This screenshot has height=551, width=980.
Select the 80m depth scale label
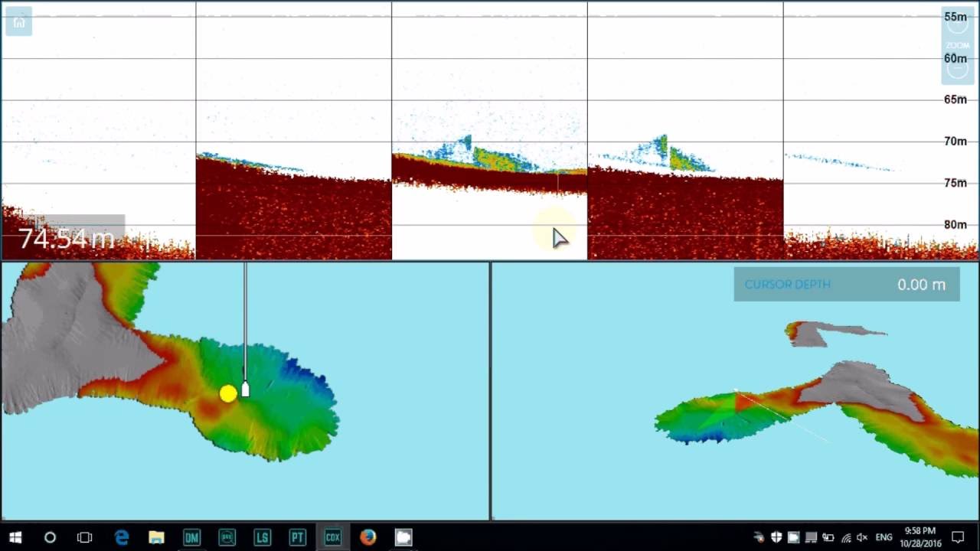click(x=955, y=224)
